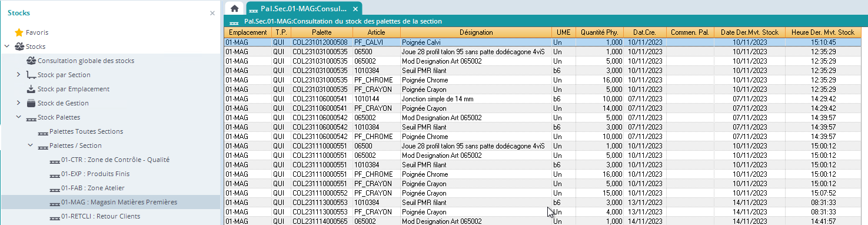Click the Favoris star icon
Viewport: 868px width, 225px height.
coord(19,32)
